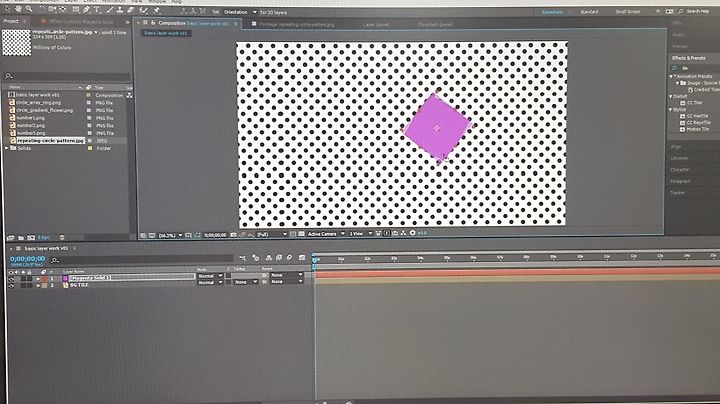Toggle transparency grid in viewer footer
Screen dimensions: 720x404
pos(300,234)
